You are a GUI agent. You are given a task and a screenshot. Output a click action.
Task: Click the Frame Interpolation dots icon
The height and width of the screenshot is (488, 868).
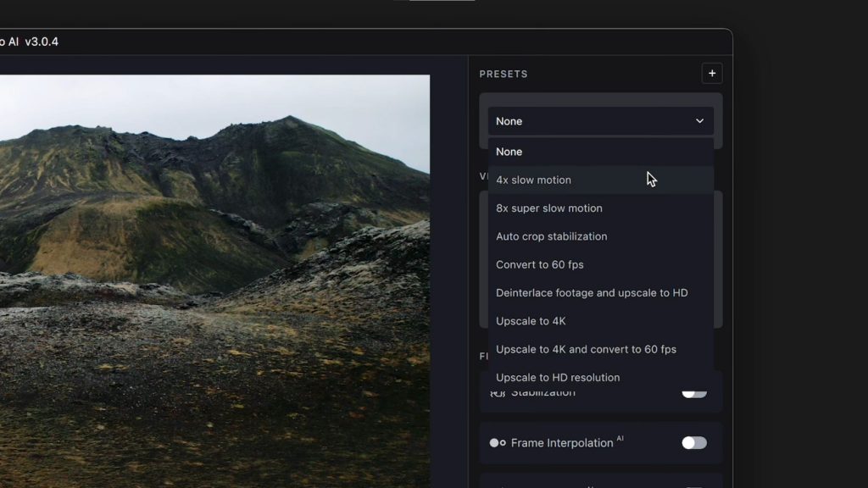point(498,442)
